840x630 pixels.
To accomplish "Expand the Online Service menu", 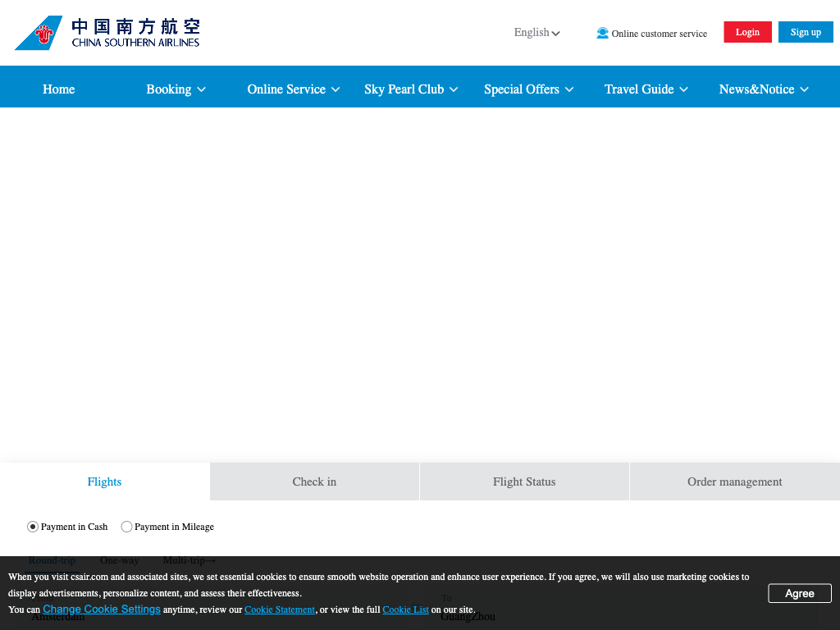I will pos(293,89).
